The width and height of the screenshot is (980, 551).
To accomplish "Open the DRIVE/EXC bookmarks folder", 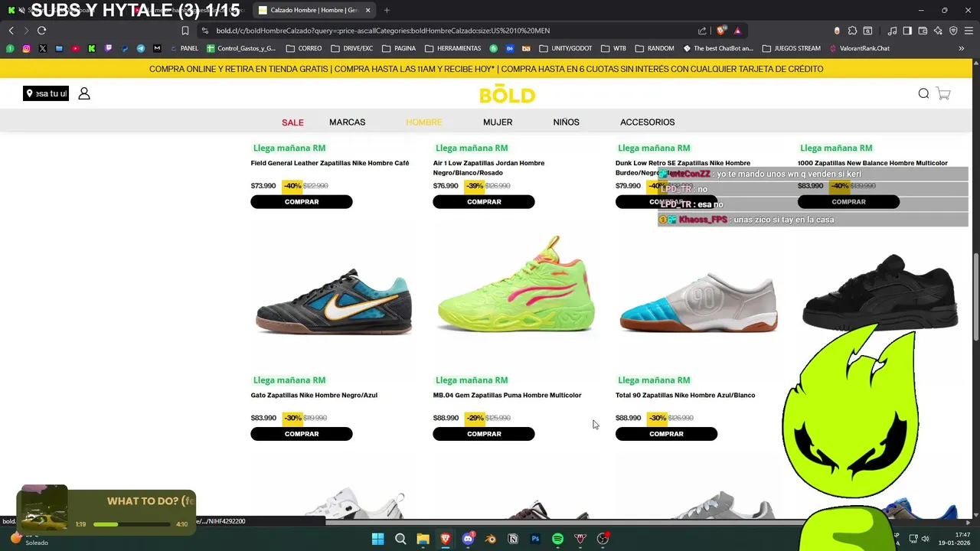I will 353,48.
